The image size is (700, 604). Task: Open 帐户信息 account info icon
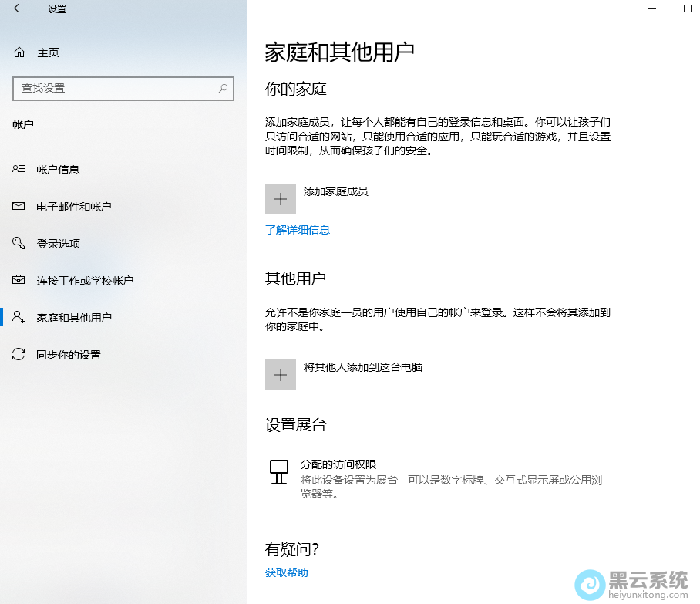point(19,170)
